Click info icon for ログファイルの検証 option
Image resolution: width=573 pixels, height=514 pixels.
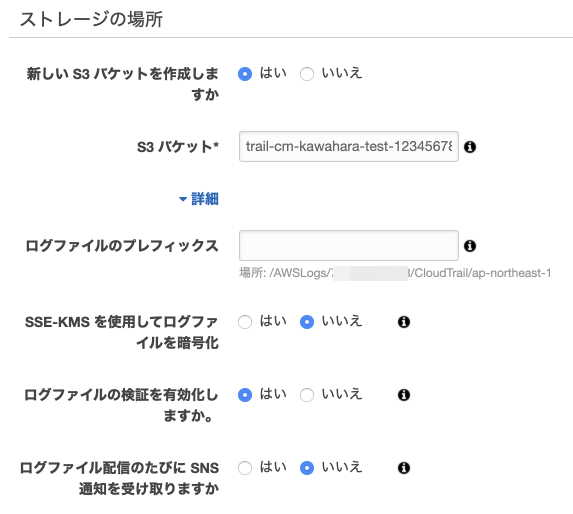coord(404,395)
